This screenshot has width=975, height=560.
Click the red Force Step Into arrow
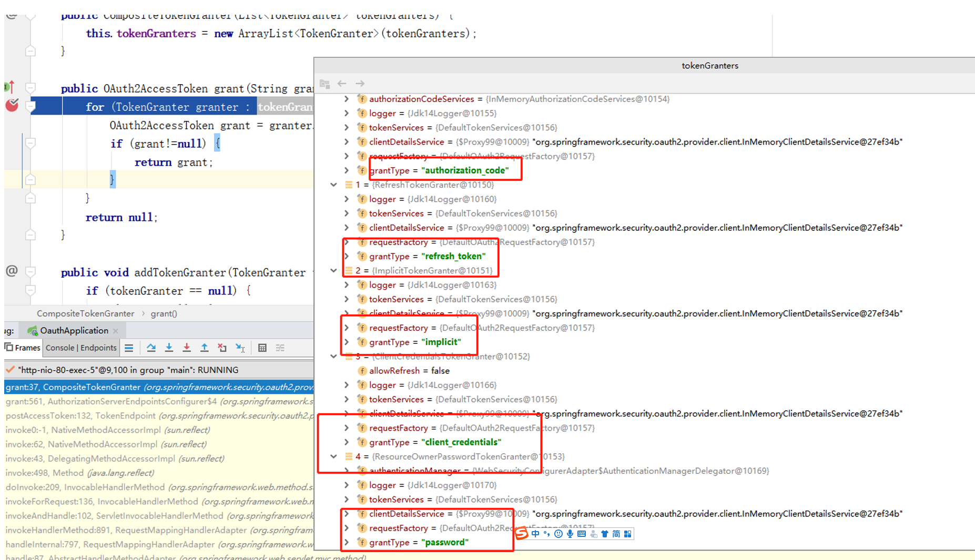coord(187,348)
